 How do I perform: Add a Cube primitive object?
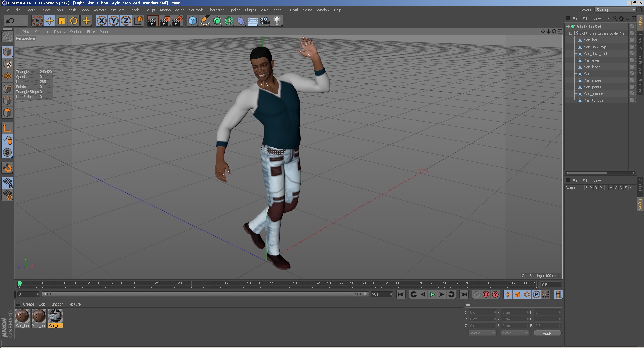coord(192,21)
